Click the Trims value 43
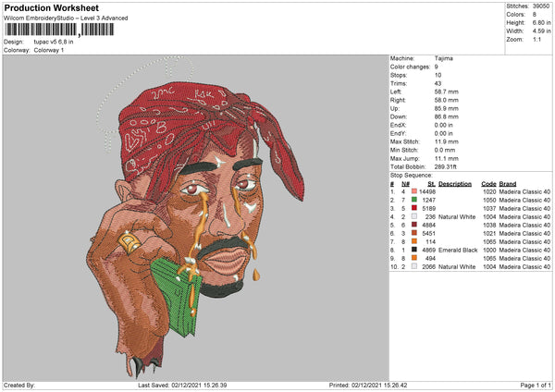Screen dimensions: 555x392 click(438, 83)
